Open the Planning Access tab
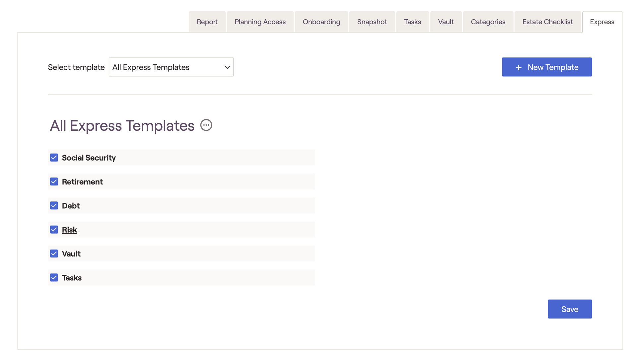Screen dimensions: 637x364 tap(260, 22)
